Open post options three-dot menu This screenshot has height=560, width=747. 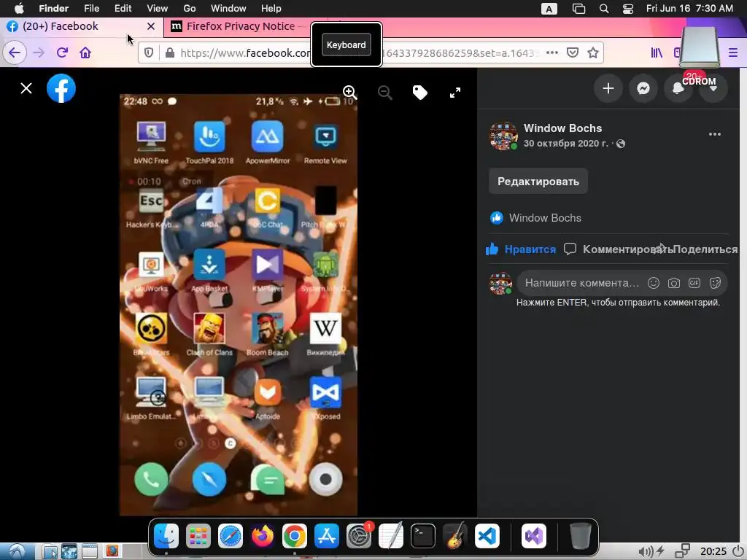tap(715, 134)
